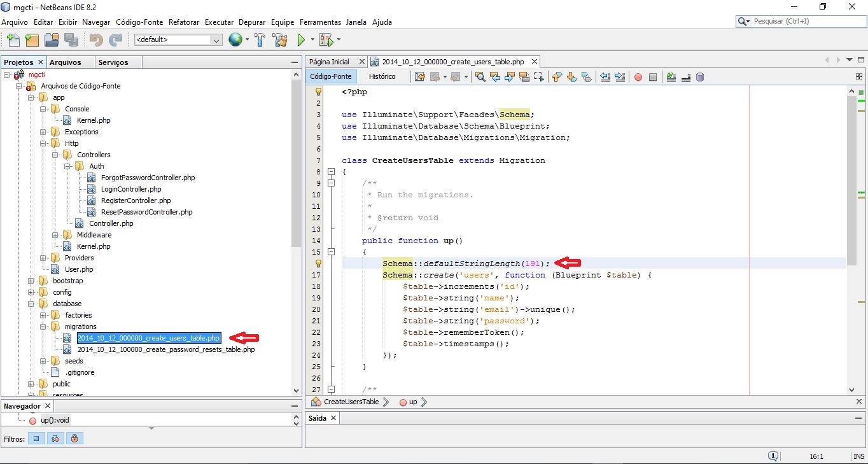Click the Build Project hammer icon
Image resolution: width=868 pixels, height=464 pixels.
coord(260,39)
